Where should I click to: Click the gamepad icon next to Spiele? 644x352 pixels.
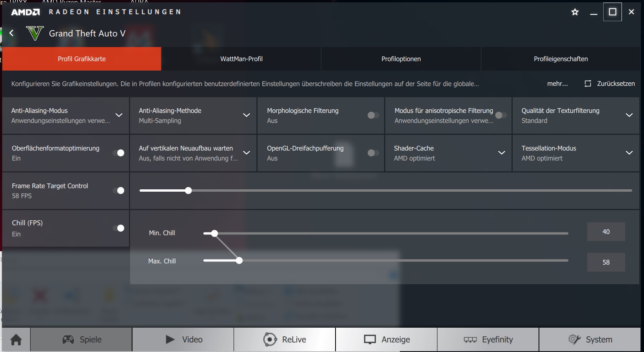click(68, 339)
